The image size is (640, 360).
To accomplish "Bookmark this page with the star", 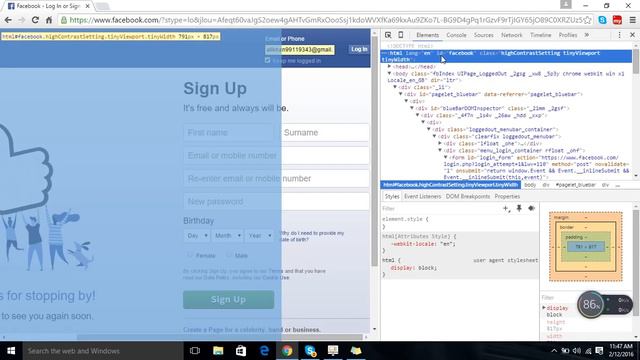I will [x=587, y=20].
